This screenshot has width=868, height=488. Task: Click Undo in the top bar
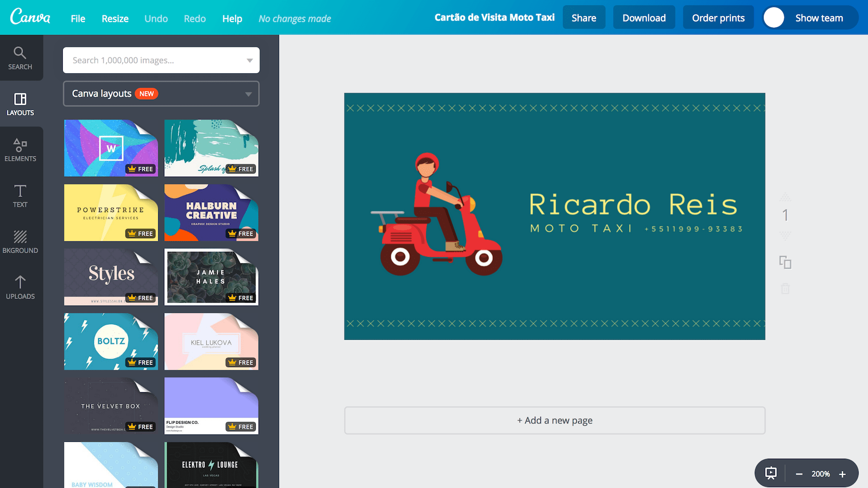pos(156,18)
